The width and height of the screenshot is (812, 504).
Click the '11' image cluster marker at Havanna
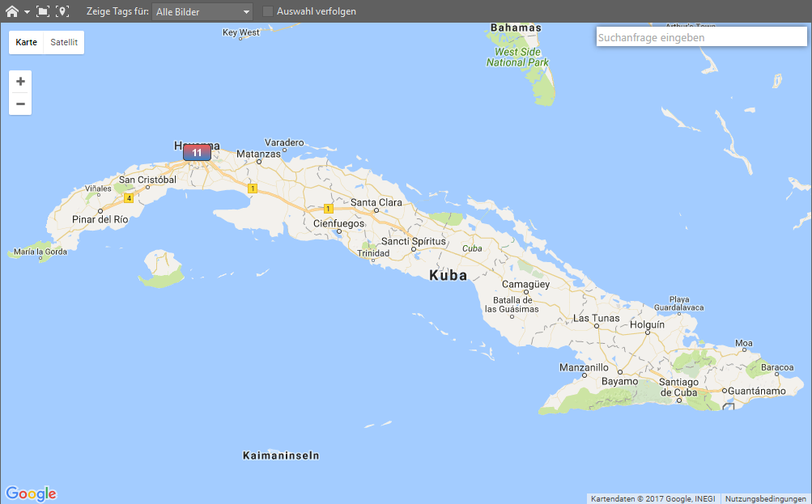(x=198, y=153)
